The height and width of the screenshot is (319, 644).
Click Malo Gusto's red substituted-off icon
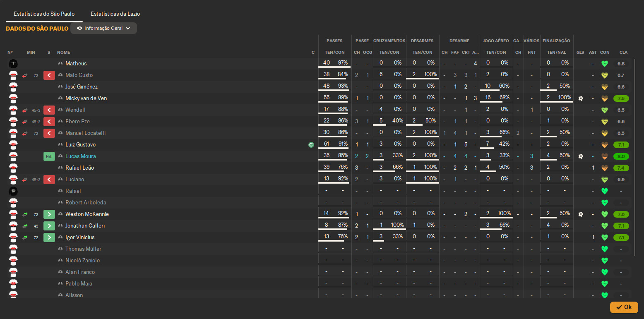[49, 75]
